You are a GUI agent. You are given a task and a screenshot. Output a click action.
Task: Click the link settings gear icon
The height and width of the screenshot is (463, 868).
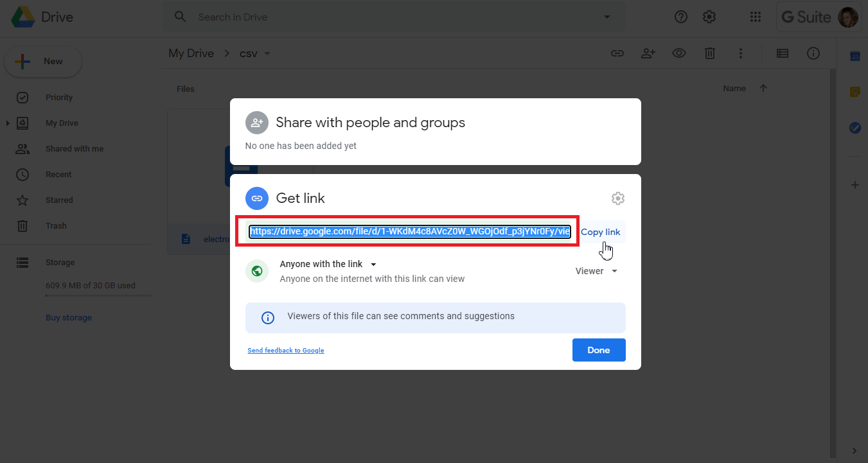(617, 198)
